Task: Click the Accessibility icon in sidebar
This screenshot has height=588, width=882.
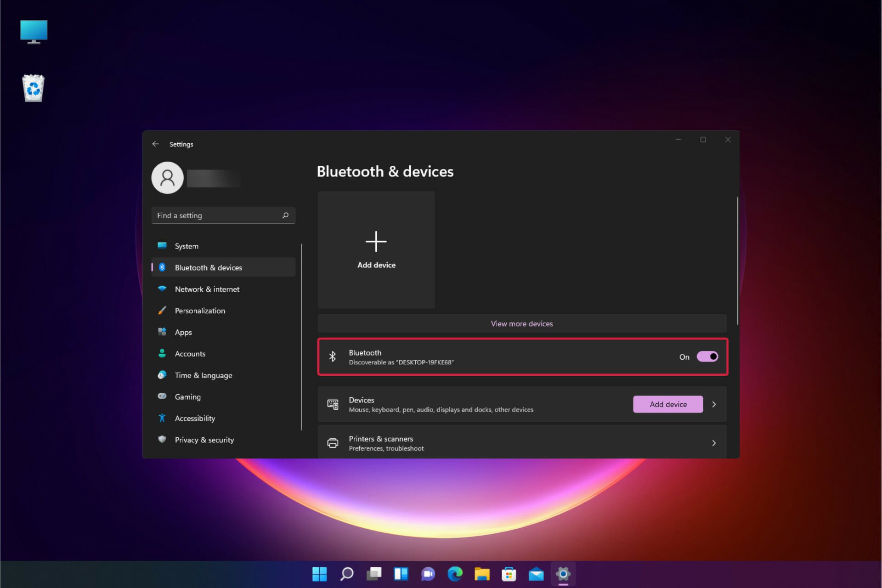Action: click(x=163, y=418)
